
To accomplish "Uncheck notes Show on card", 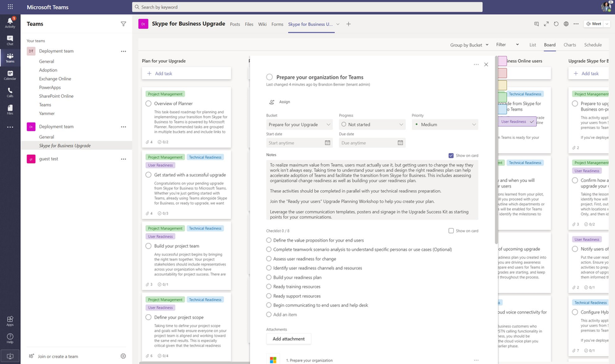I will pos(451,156).
